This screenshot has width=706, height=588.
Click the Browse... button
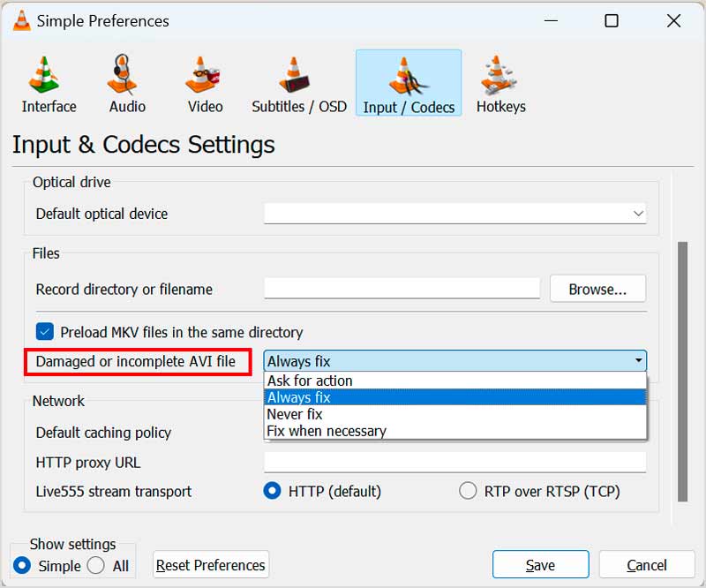click(597, 289)
